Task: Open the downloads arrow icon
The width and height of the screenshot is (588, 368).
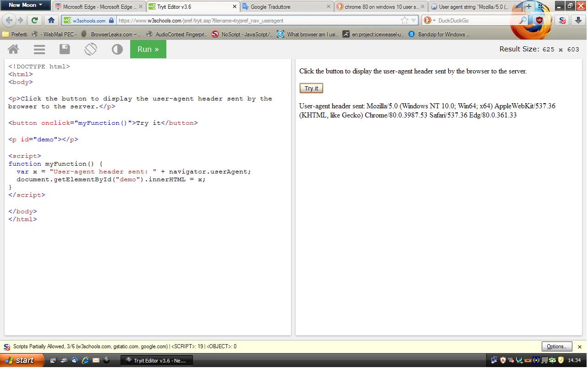Action: 578,20
